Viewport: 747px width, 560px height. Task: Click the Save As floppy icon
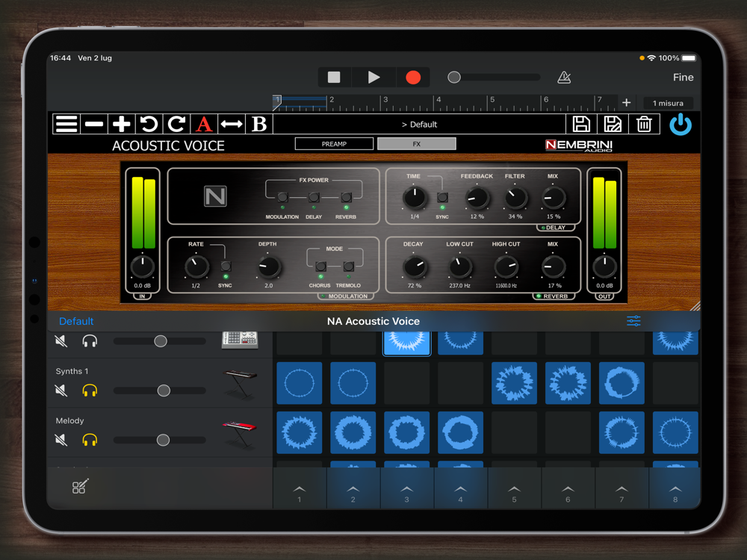click(x=613, y=124)
